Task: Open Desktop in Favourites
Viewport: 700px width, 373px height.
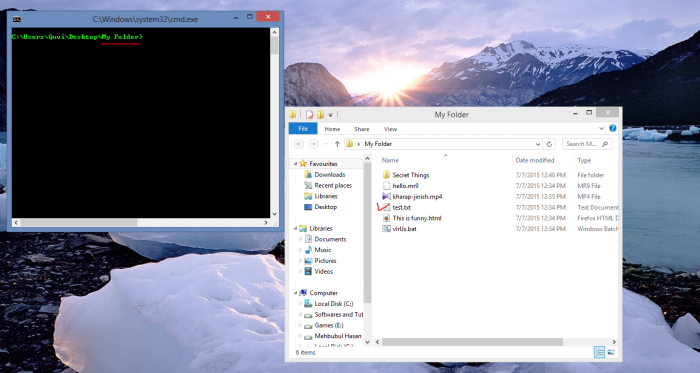Action: coord(325,207)
